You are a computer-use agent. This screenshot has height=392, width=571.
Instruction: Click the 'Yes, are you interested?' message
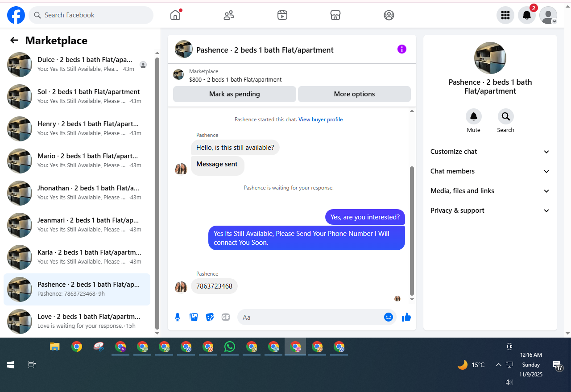click(365, 217)
